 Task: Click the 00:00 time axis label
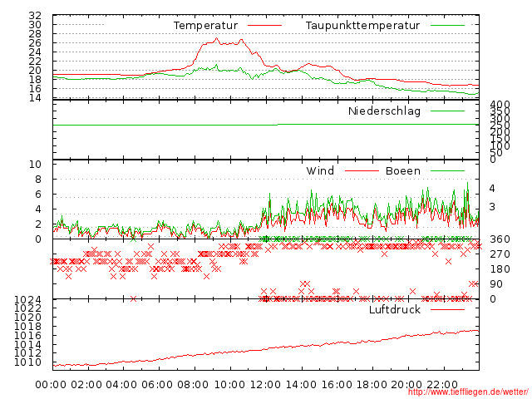click(x=51, y=384)
